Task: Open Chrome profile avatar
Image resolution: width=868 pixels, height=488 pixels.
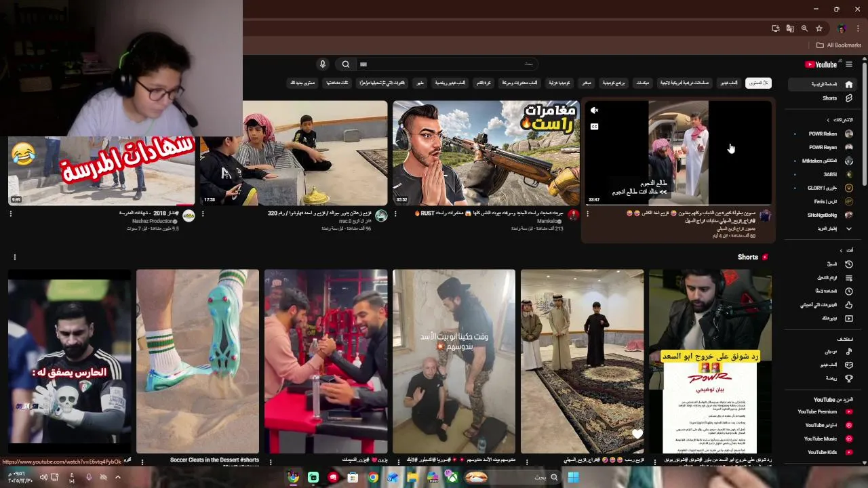Action: tap(842, 28)
